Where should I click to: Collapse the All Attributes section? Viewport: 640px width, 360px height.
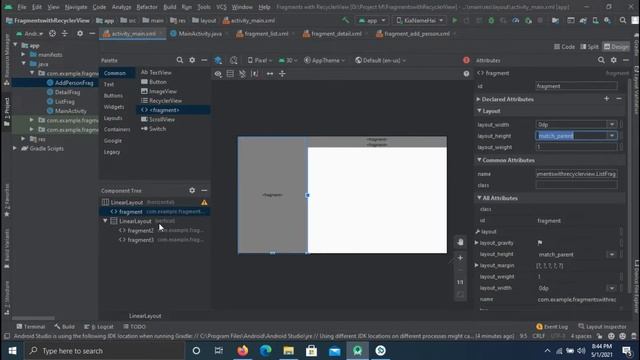coord(479,198)
